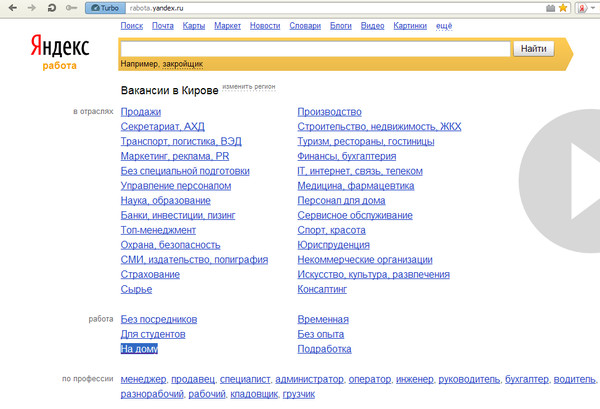Open the Юриспруденция category
This screenshot has width=600, height=409.
[x=334, y=245]
